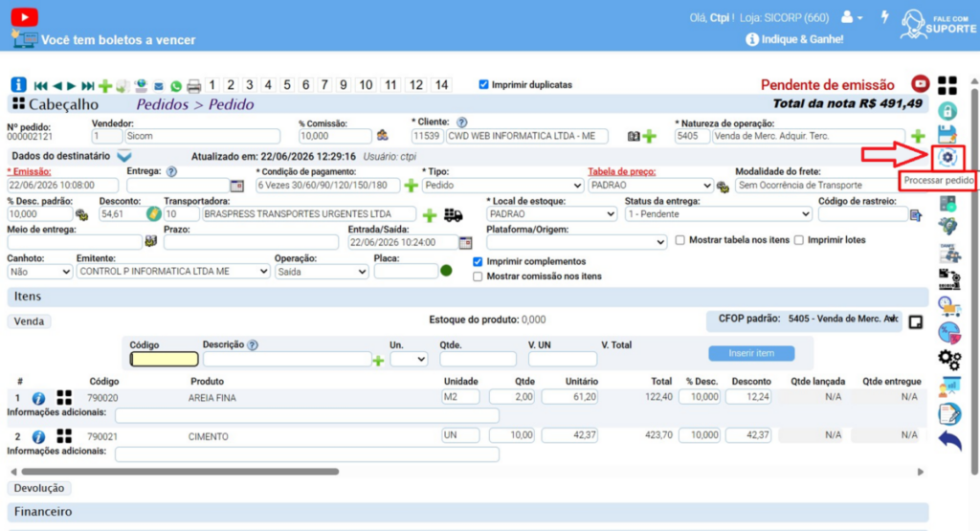Viewport: 980px width, 531px height.
Task: Switch to numbered tab 5
Action: click(x=287, y=85)
